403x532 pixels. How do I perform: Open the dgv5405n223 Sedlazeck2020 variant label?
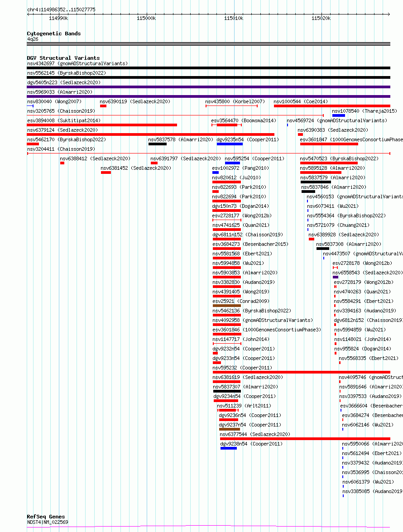(x=64, y=82)
